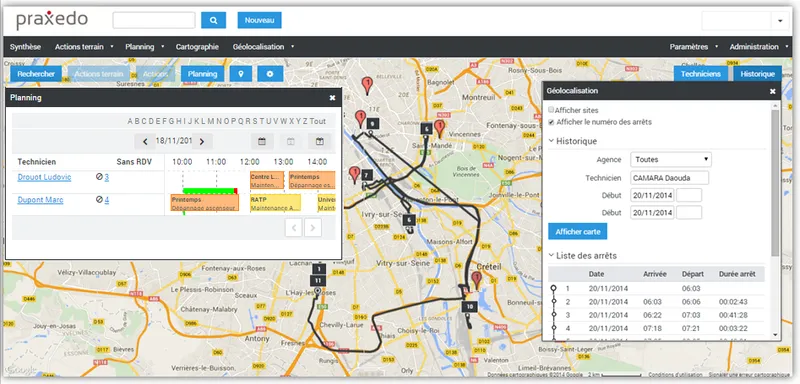Click stop 1 route icon in stops list
Image resolution: width=800 pixels, height=384 pixels.
click(x=554, y=289)
